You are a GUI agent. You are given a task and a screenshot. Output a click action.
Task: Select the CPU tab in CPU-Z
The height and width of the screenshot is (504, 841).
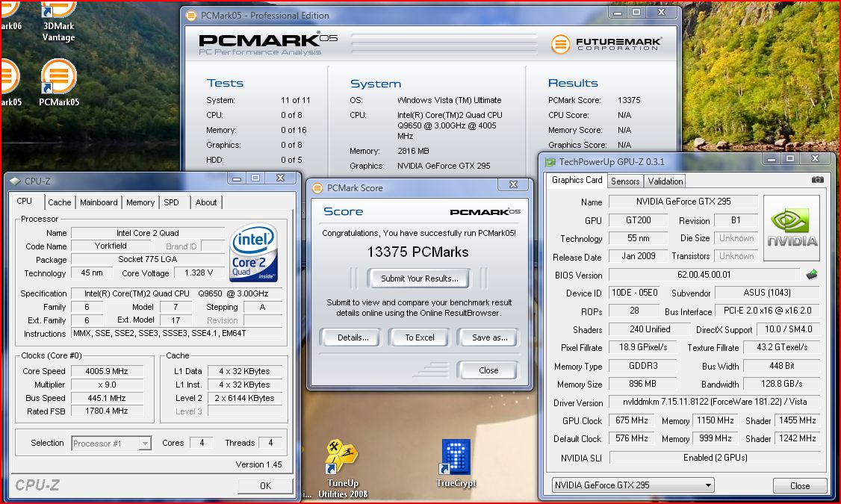[25, 201]
